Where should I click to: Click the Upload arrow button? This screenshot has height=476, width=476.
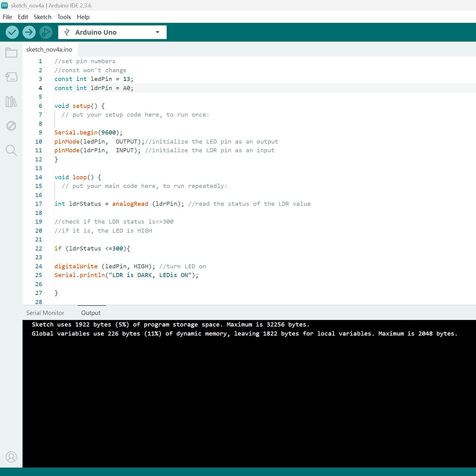pyautogui.click(x=29, y=32)
